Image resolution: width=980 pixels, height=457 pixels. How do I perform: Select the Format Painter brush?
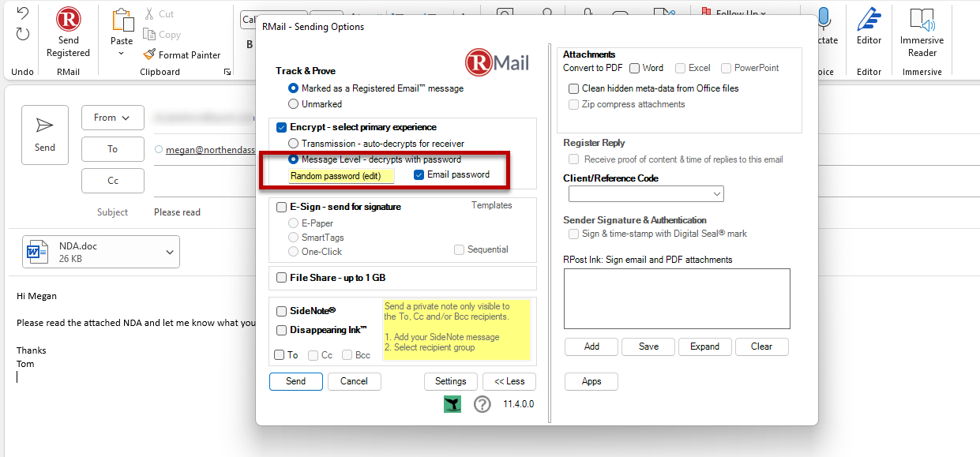[149, 54]
